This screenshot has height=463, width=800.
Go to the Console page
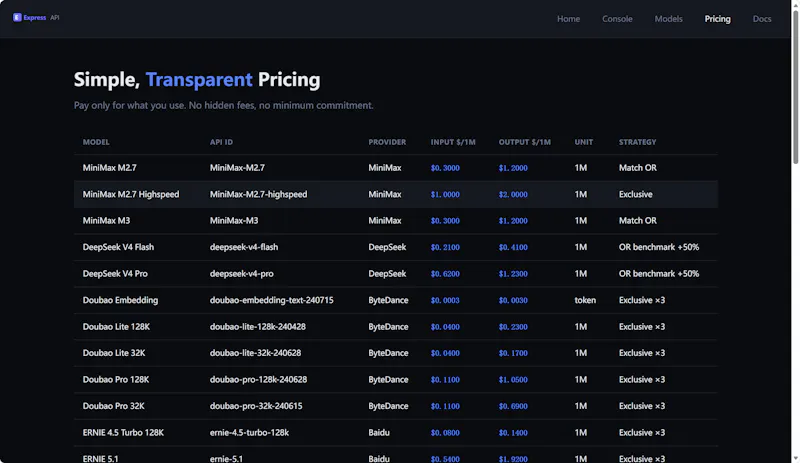coord(617,19)
